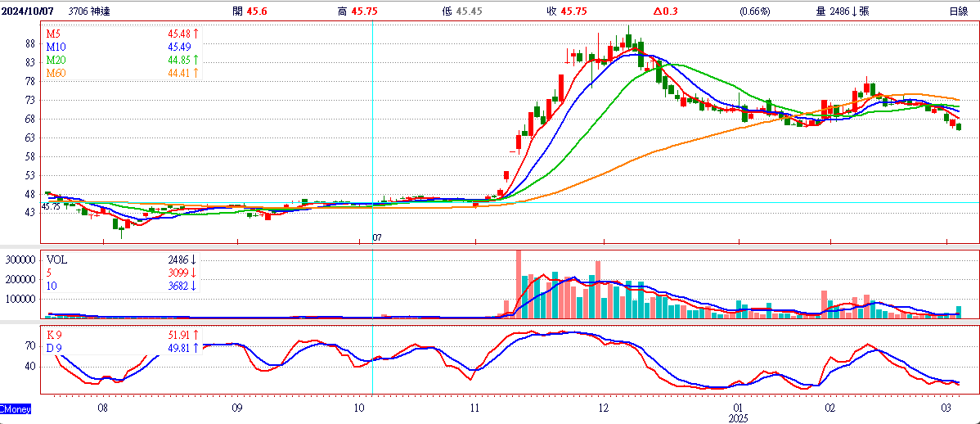Click the price change △0.3
Screen dimensions: 980x424
[665, 11]
